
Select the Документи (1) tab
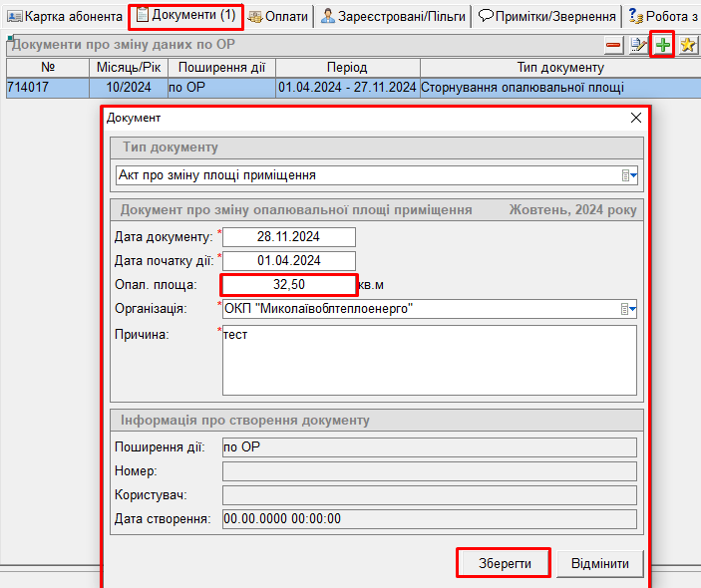(185, 16)
